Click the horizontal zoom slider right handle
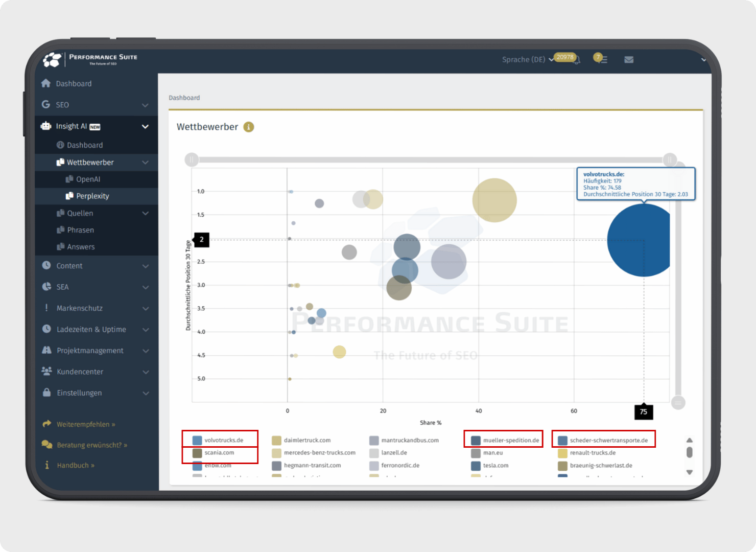Image resolution: width=756 pixels, height=552 pixels. (670, 159)
